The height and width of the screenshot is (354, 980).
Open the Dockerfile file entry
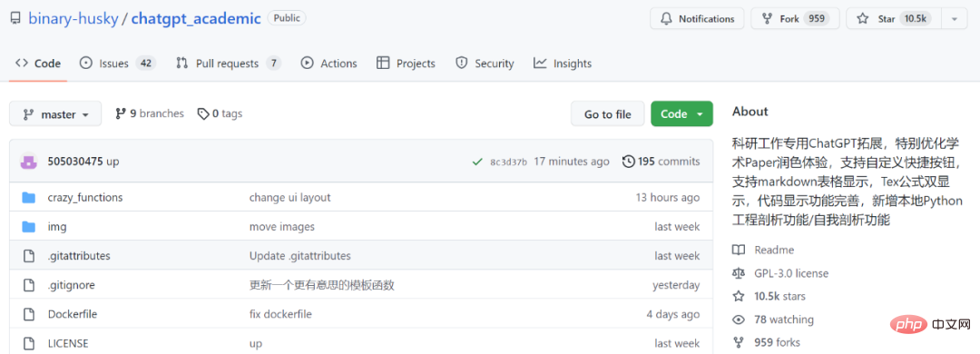click(x=73, y=314)
